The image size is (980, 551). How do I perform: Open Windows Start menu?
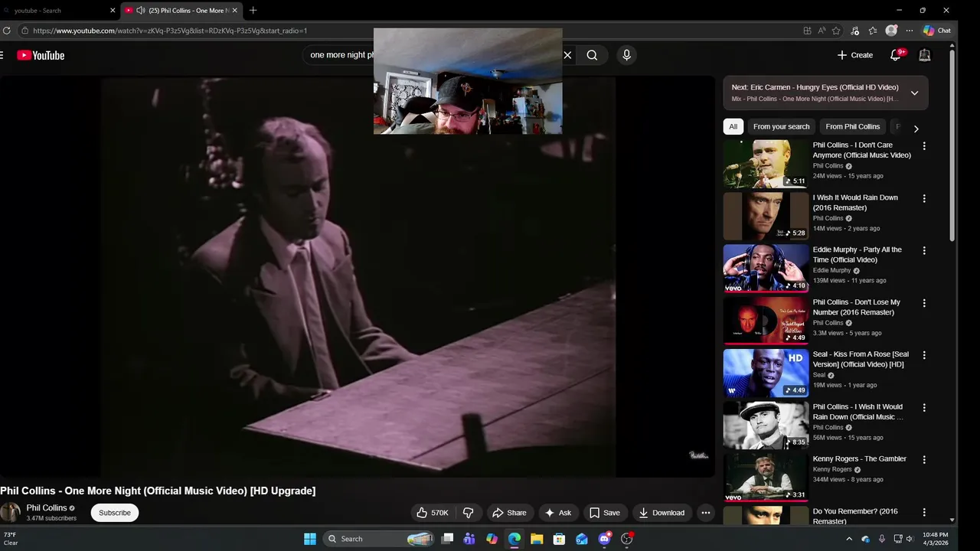310,539
